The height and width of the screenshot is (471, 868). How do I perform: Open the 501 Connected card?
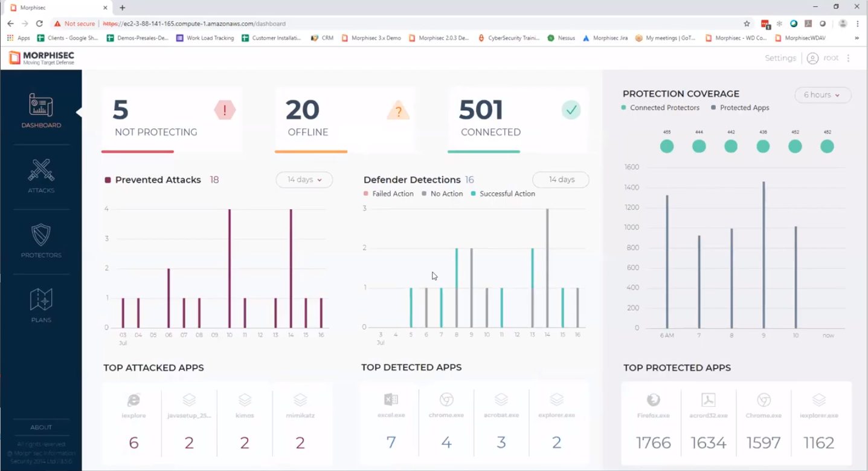point(518,120)
